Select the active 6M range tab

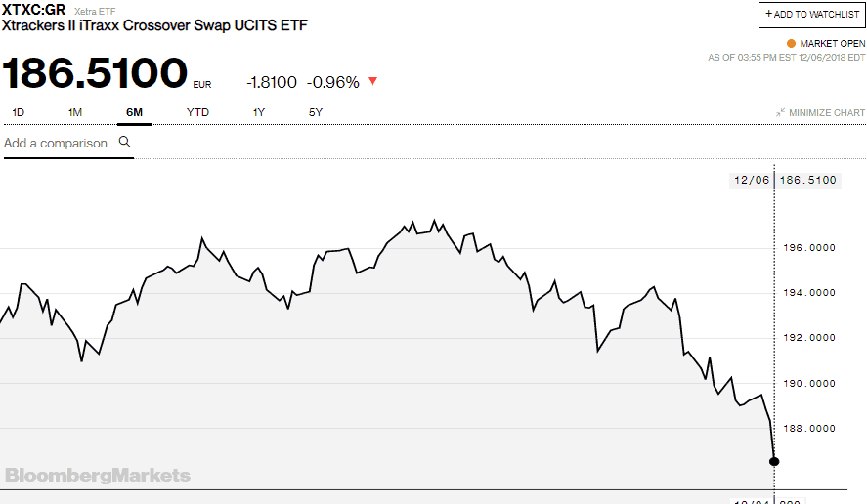pyautogui.click(x=134, y=112)
